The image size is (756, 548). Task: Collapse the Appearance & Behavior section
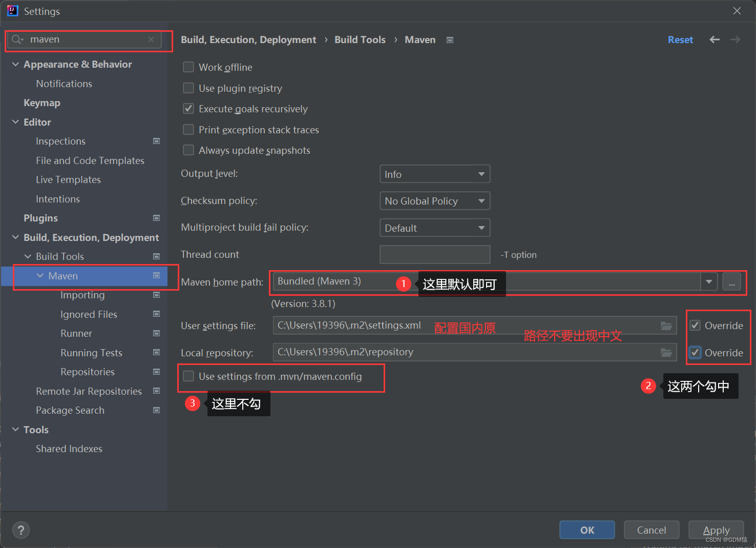click(x=15, y=64)
